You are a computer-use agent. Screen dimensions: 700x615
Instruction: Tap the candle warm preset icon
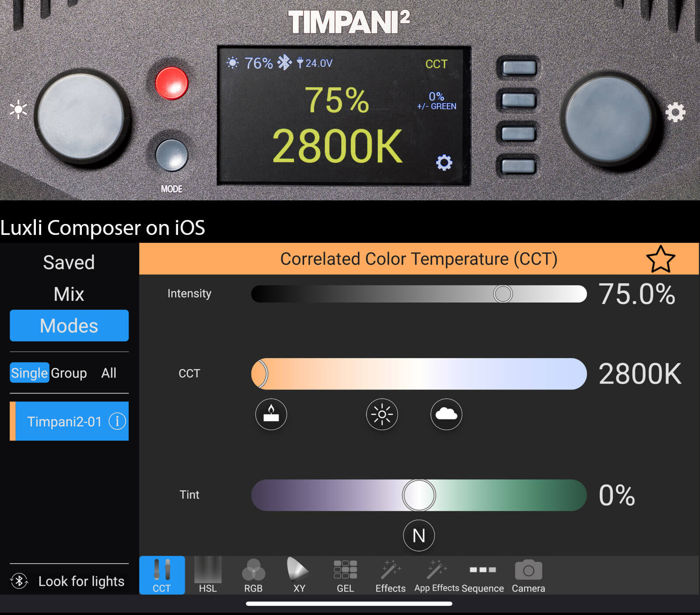click(271, 414)
